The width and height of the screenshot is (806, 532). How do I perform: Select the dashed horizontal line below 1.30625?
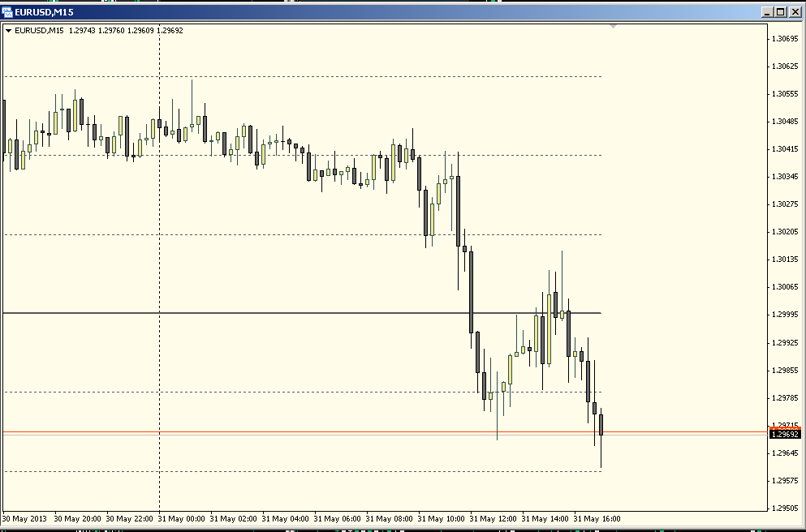tap(302, 76)
